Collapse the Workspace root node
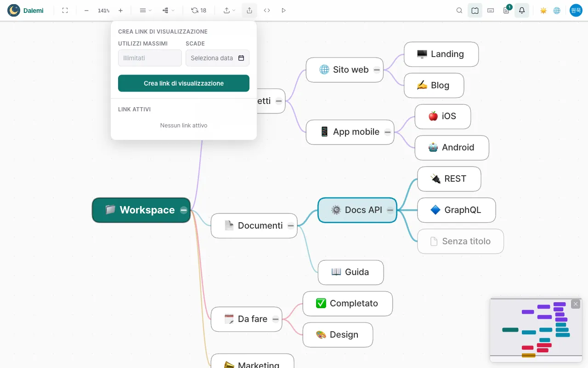This screenshot has width=588, height=368. click(184, 210)
